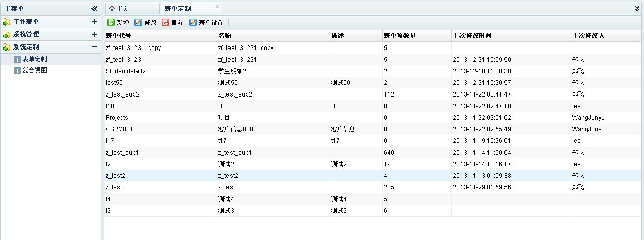Collapse the main menu sidebar with double-arrow icon
Viewport: 644px width, 240px height.
click(94, 9)
